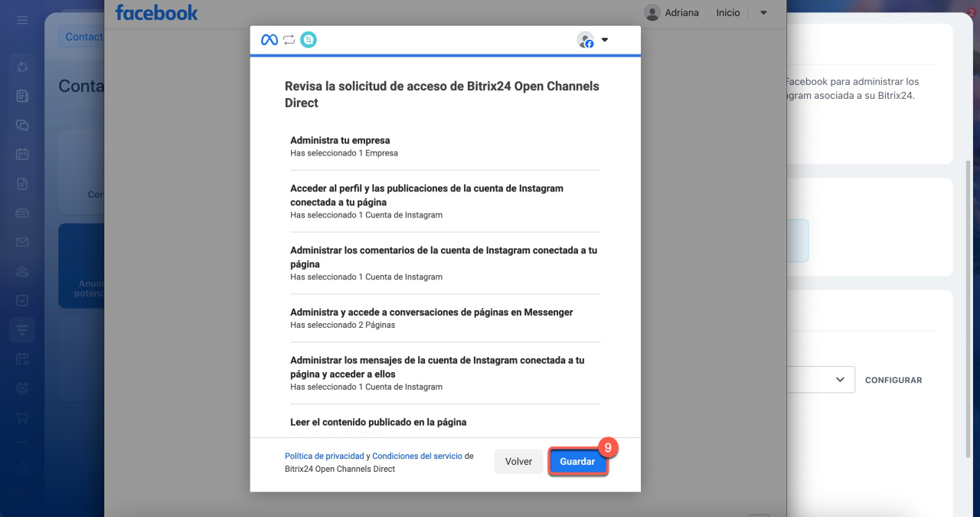Open the booking calendar-check icon in sidebar
This screenshot has width=980, height=517.
tap(22, 359)
